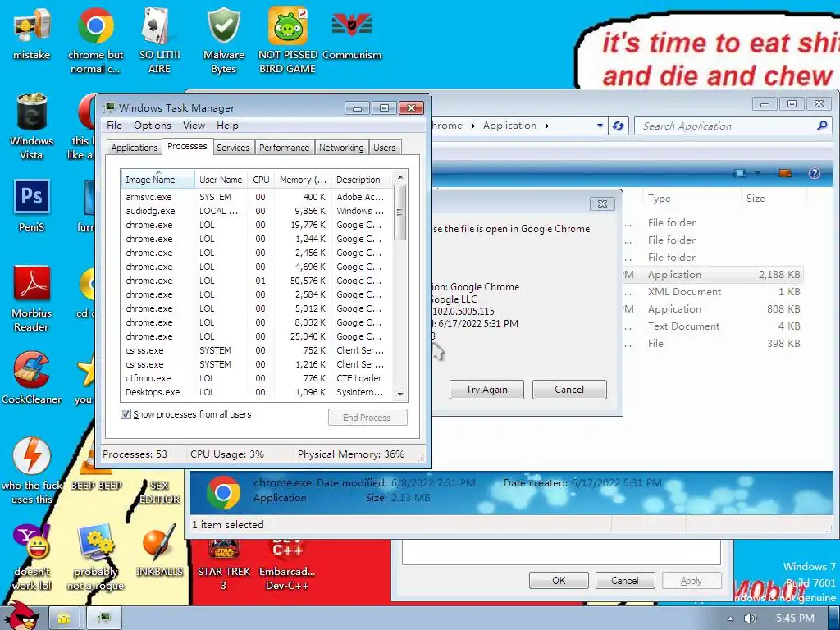Switch to the Performance tab

(x=284, y=148)
